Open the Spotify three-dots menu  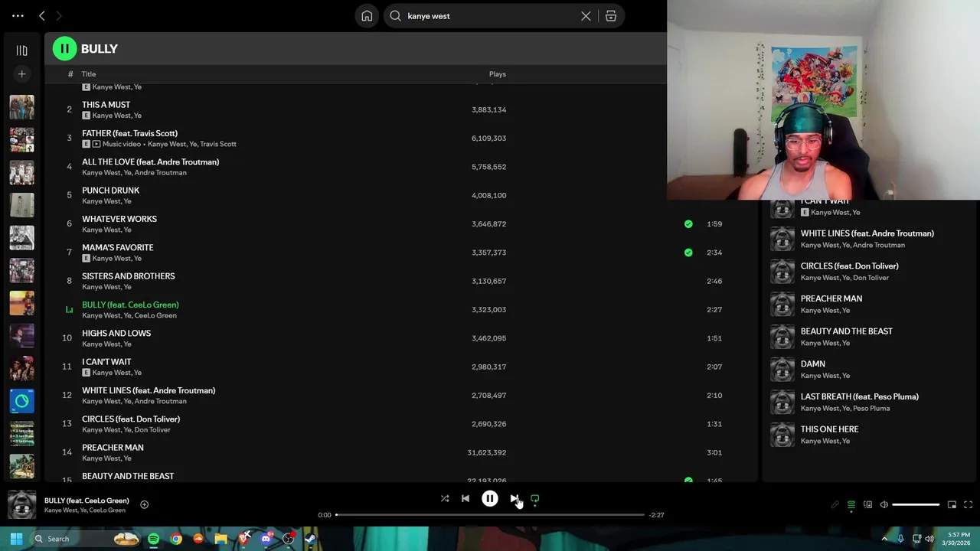(18, 15)
